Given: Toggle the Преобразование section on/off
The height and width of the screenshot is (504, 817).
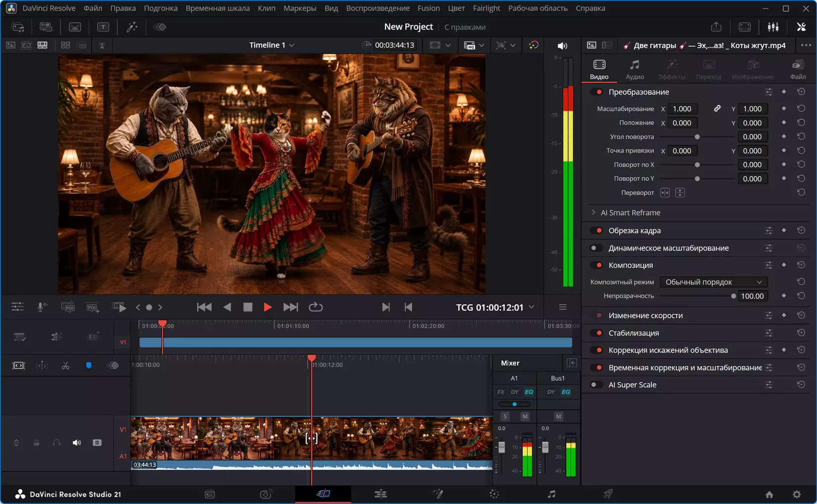Looking at the screenshot, I should [597, 92].
